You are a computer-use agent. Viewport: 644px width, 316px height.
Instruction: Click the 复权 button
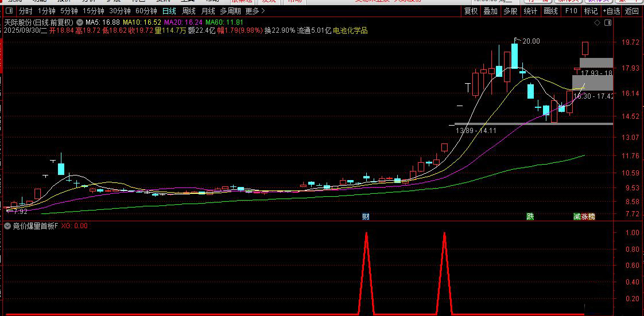coord(471,11)
